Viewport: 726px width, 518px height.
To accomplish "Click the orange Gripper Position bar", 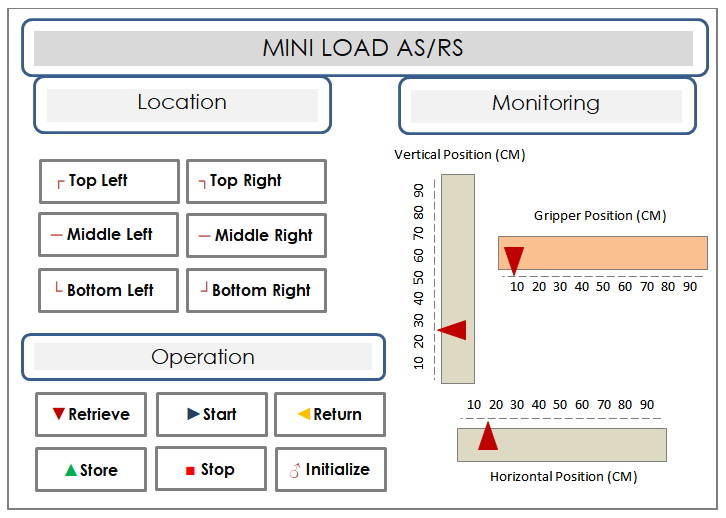I will pos(603,253).
